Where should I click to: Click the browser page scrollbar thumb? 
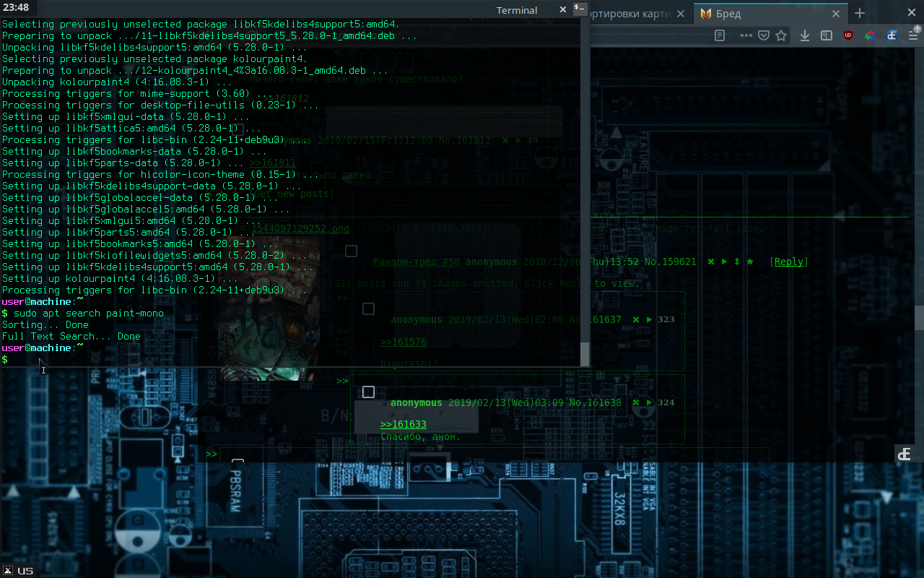[919, 317]
